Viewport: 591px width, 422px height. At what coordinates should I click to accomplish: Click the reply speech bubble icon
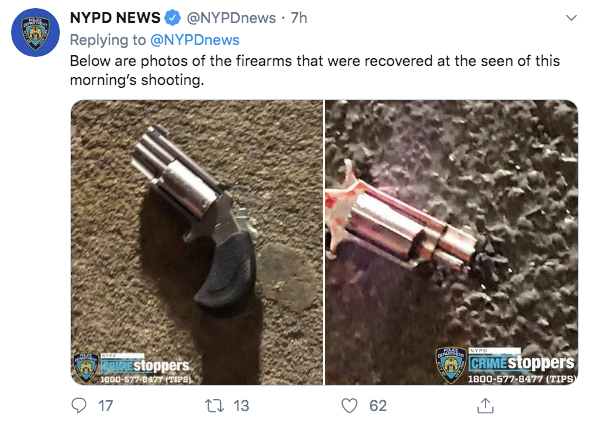click(x=79, y=406)
